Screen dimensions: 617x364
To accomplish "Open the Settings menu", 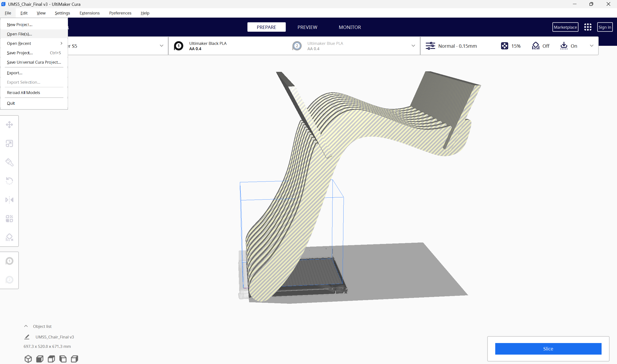I will (62, 13).
